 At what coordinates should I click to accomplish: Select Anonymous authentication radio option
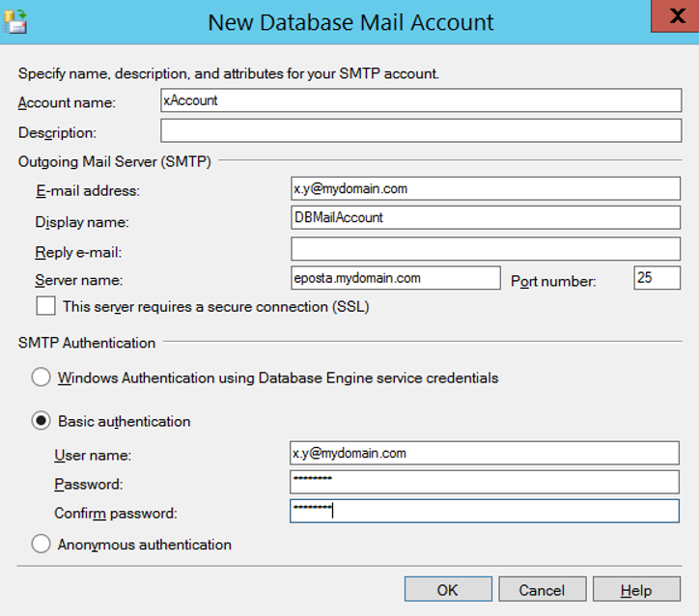point(41,544)
